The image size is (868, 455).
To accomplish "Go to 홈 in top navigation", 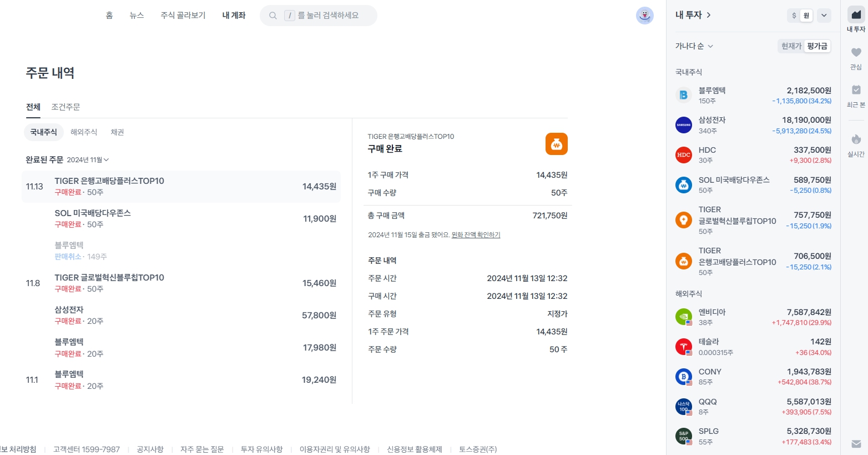I will pyautogui.click(x=109, y=16).
